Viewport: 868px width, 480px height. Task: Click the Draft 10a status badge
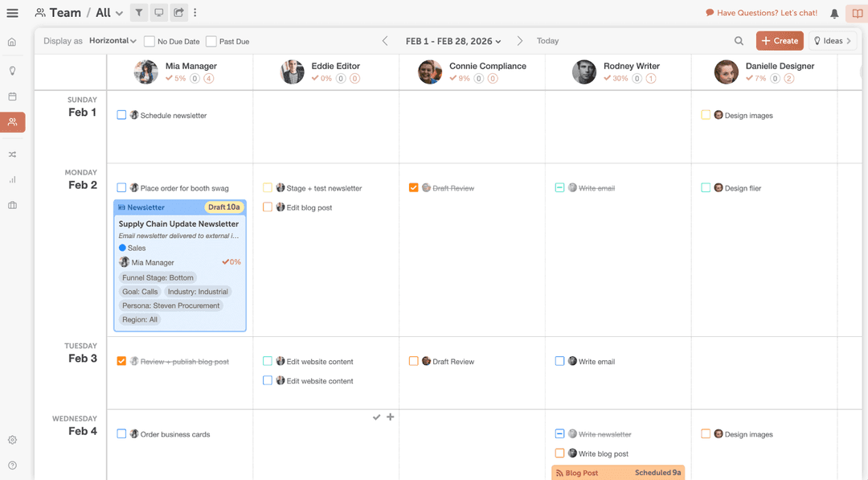point(224,207)
